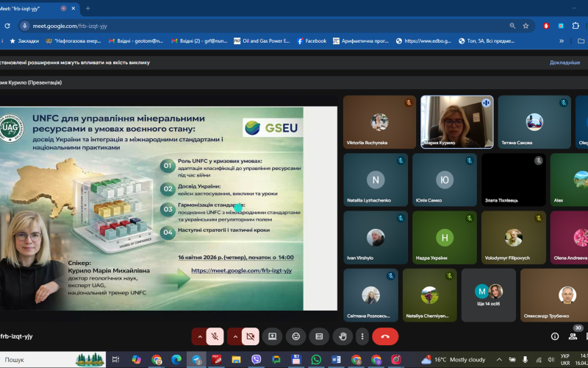This screenshot has height=368, width=588.
Task: Open meeting details info icon
Action: pos(555,336)
